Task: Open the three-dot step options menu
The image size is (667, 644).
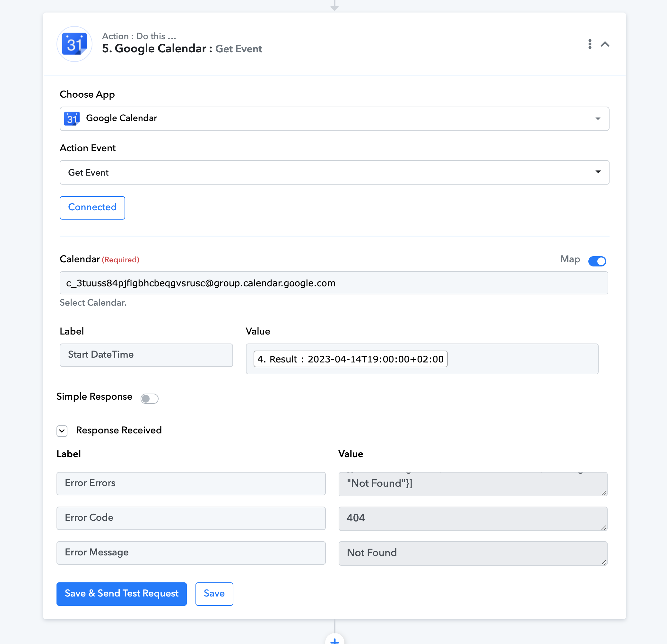Action: point(590,44)
